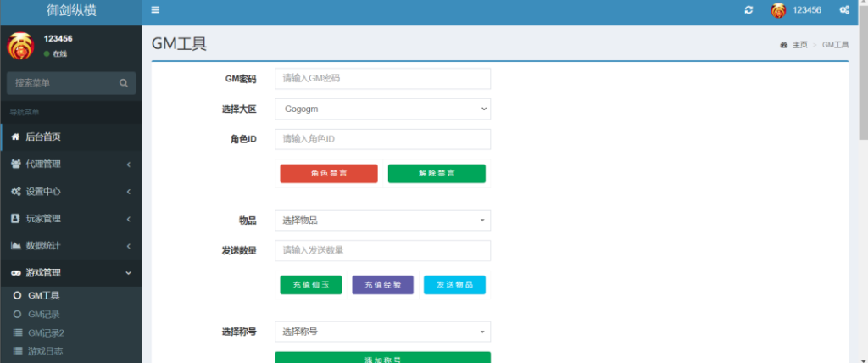Open the settings gears icon top-right
This screenshot has width=868, height=363.
844,10
